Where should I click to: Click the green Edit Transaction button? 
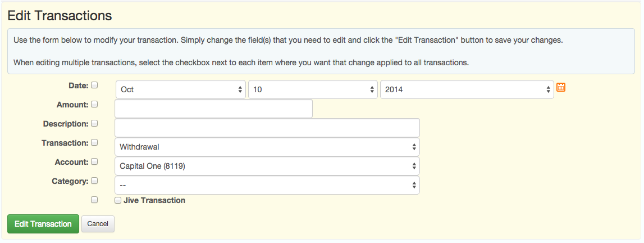[x=43, y=224]
